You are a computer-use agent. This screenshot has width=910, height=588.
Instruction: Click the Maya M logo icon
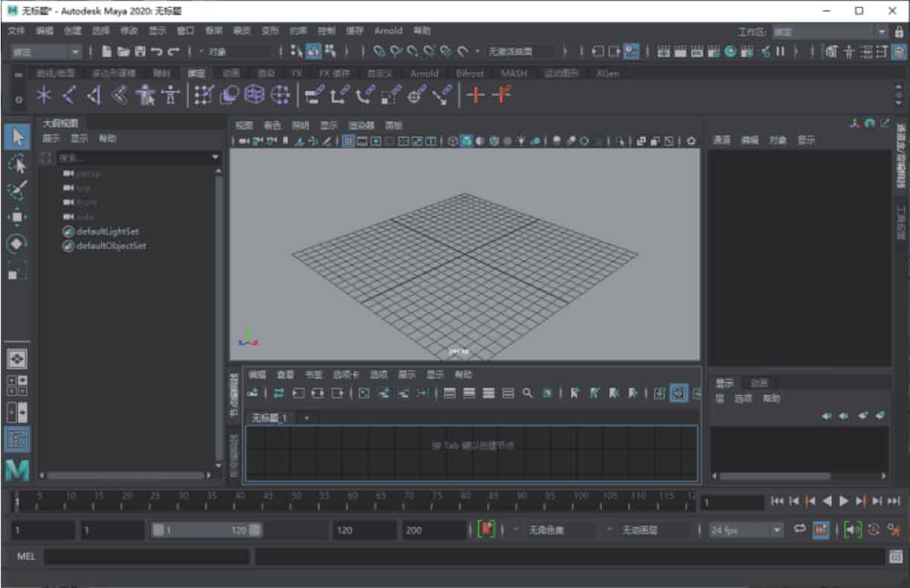pyautogui.click(x=17, y=471)
